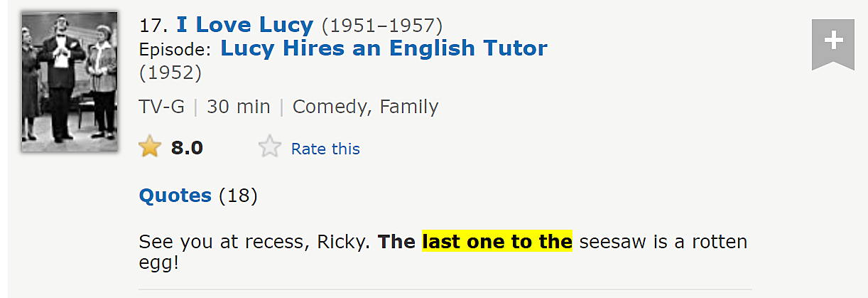Click the 8.0 rating value
This screenshot has height=298, width=868.
click(187, 148)
